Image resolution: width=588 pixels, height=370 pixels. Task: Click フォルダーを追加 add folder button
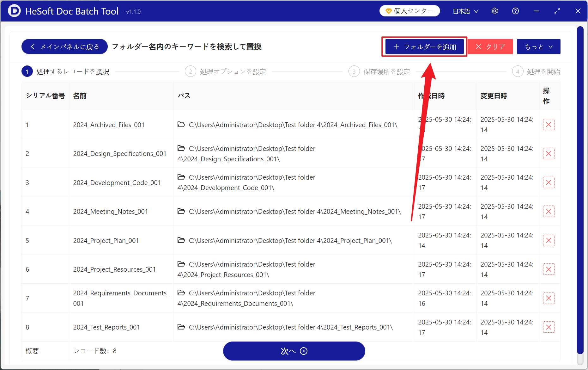(424, 47)
